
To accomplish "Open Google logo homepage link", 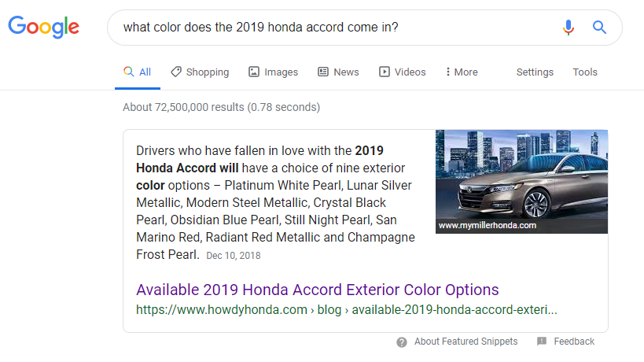I will 43,27.
